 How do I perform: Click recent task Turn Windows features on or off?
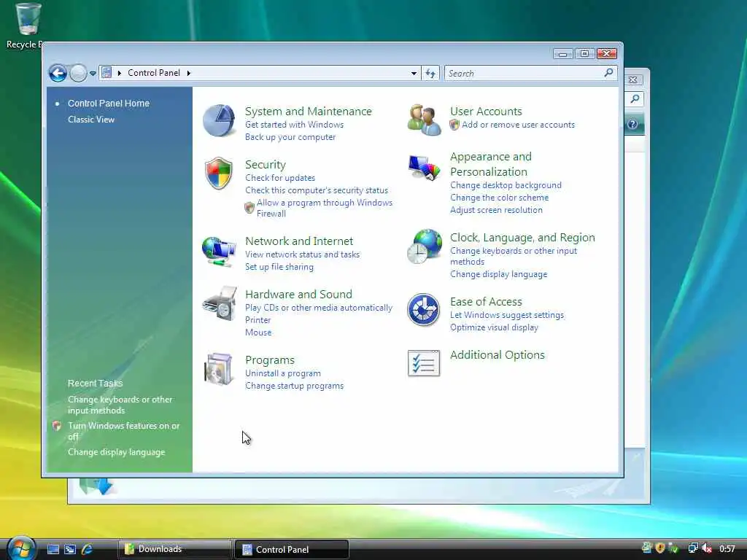pyautogui.click(x=123, y=431)
